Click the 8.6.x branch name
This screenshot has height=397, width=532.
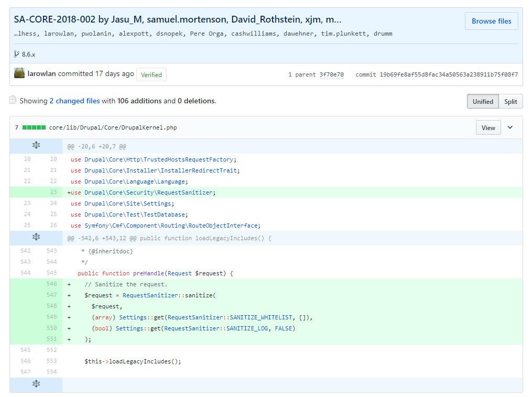[x=29, y=54]
